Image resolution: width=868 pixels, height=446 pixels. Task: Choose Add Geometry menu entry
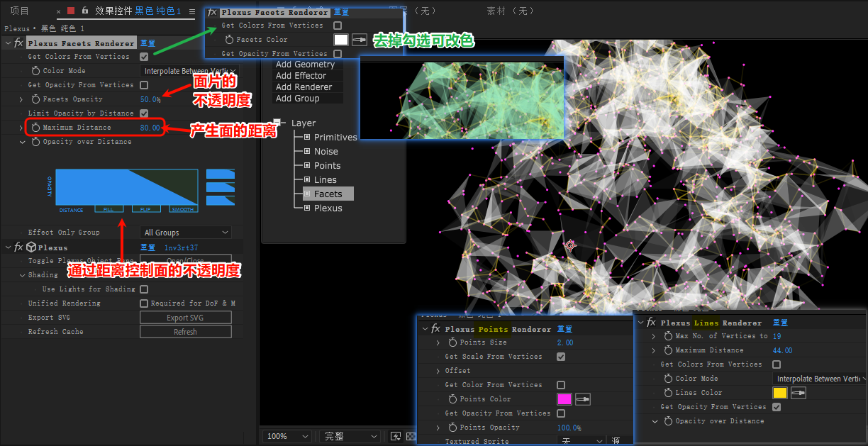[x=308, y=65]
